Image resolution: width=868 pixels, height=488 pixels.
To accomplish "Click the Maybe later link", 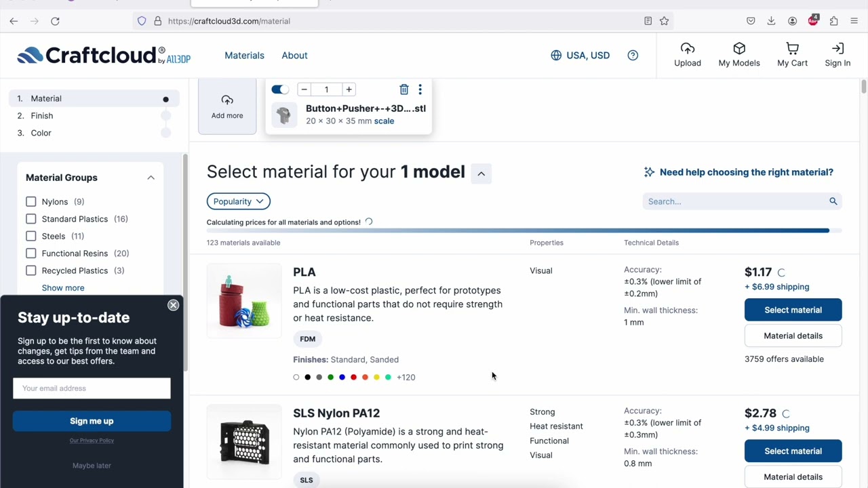I will pyautogui.click(x=92, y=466).
